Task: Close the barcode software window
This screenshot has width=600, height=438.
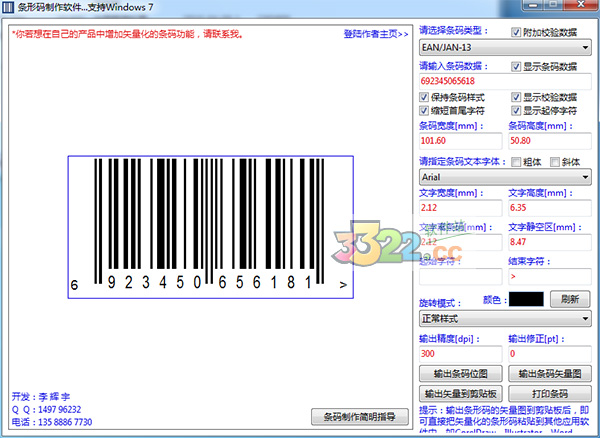Action: [581, 5]
